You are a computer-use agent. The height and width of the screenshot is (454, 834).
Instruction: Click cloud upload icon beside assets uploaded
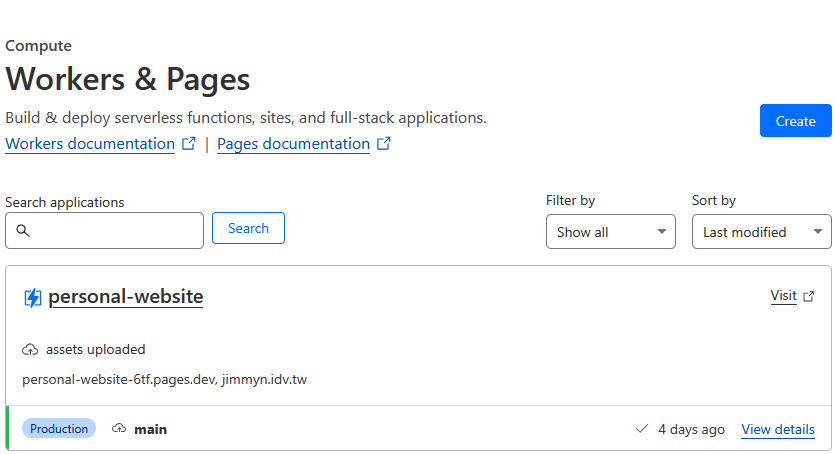30,349
